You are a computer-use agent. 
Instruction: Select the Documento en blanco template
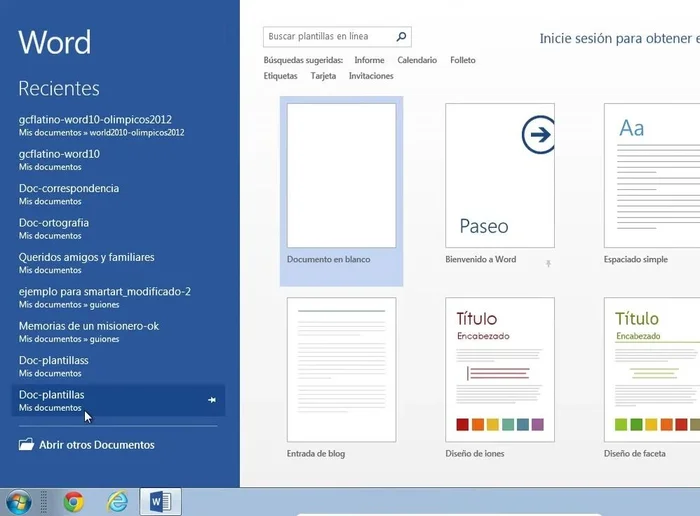[x=341, y=175]
